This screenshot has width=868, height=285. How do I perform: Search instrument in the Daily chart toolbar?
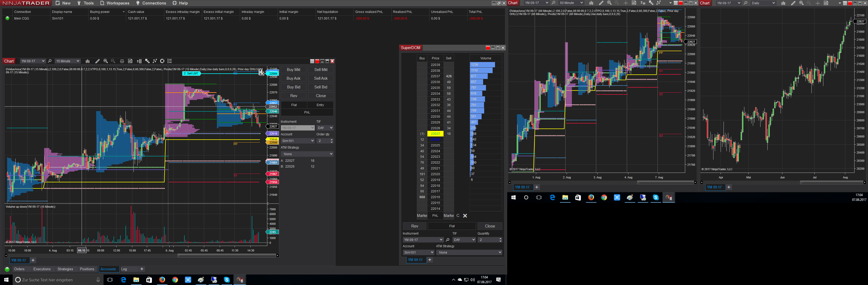[746, 3]
